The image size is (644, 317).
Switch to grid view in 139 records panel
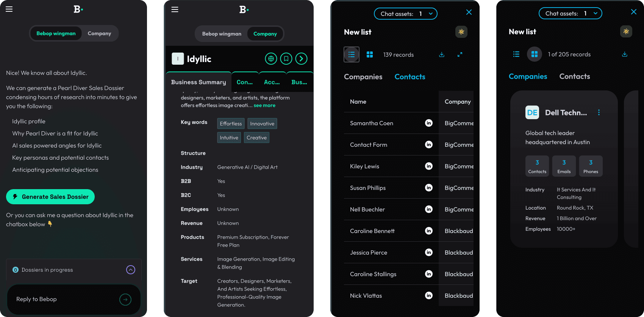point(370,54)
